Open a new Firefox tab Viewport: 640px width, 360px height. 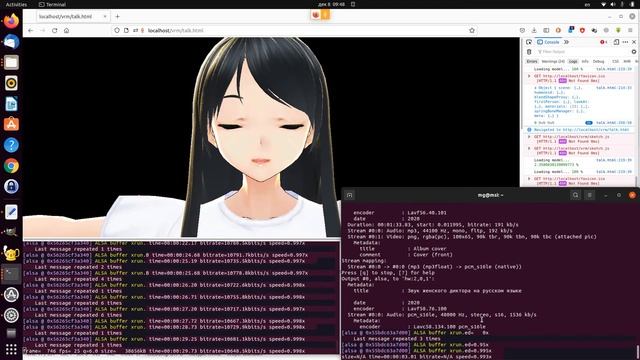pos(118,16)
